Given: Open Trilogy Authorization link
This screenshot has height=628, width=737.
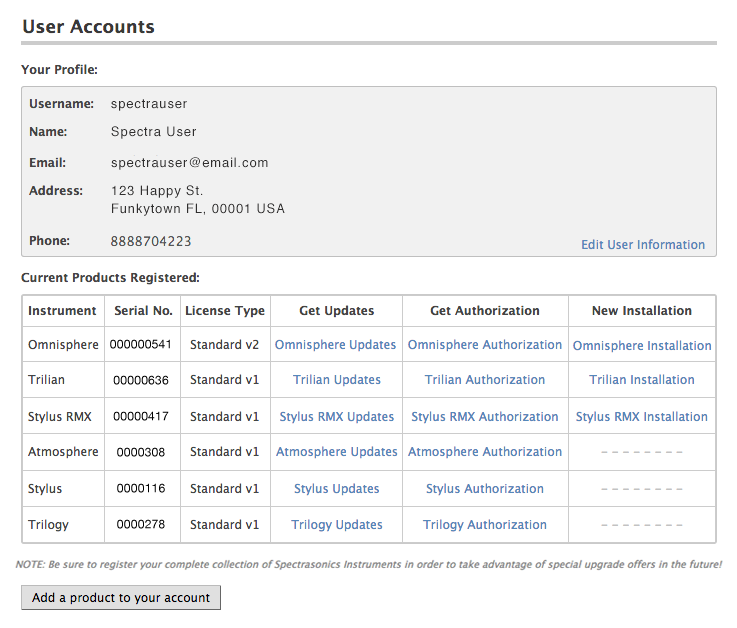Looking at the screenshot, I should 485,524.
